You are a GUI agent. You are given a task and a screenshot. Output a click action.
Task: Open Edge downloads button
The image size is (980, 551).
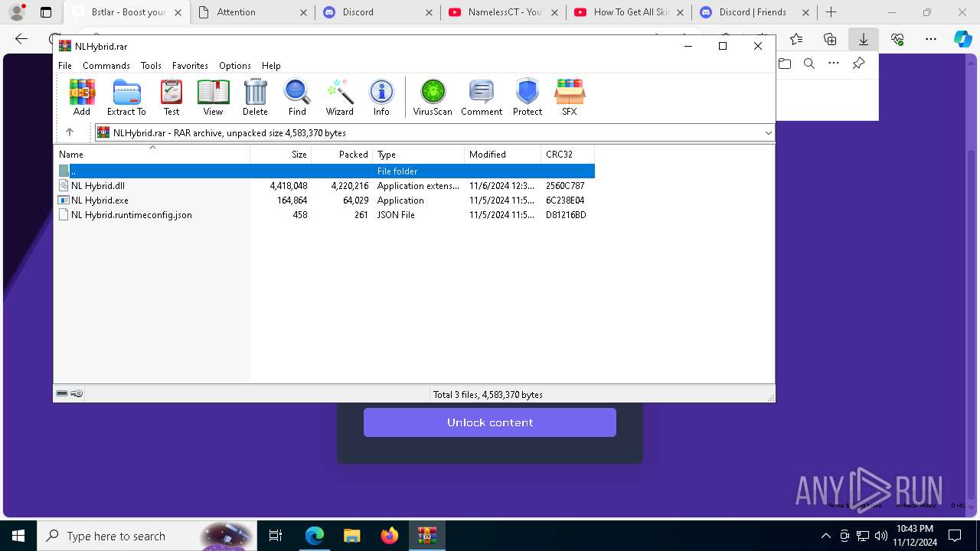point(864,39)
